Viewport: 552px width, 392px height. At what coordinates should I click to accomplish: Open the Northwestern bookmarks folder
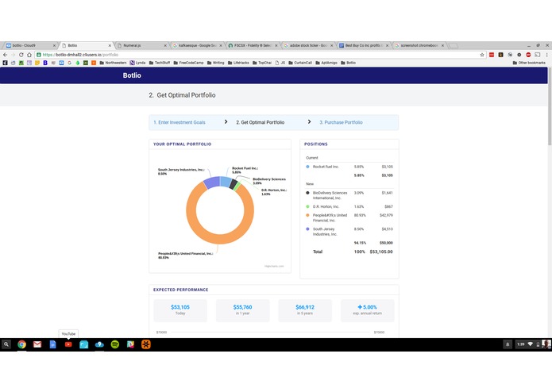click(x=113, y=63)
